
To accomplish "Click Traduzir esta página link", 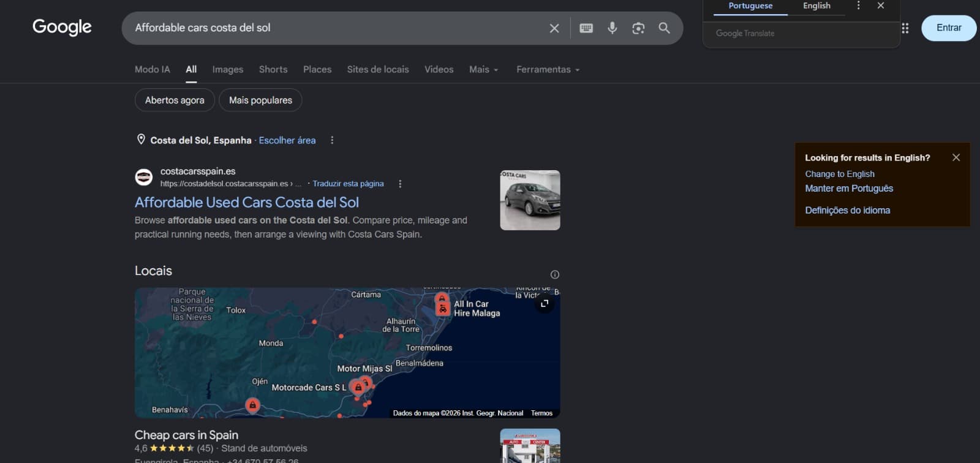I will [348, 184].
